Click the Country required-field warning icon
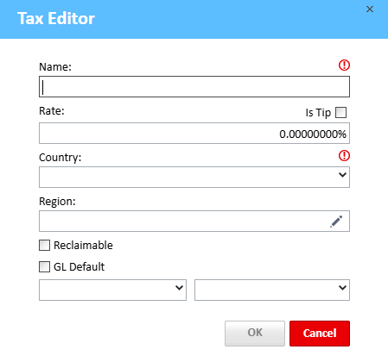Screen dimensions: 388x362 [x=344, y=155]
